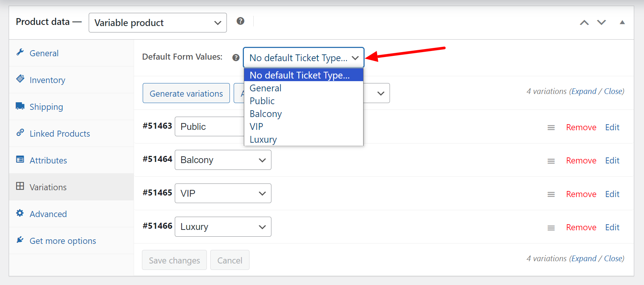Image resolution: width=644 pixels, height=285 pixels.
Task: Click variation ID text #51463
Action: click(x=157, y=126)
